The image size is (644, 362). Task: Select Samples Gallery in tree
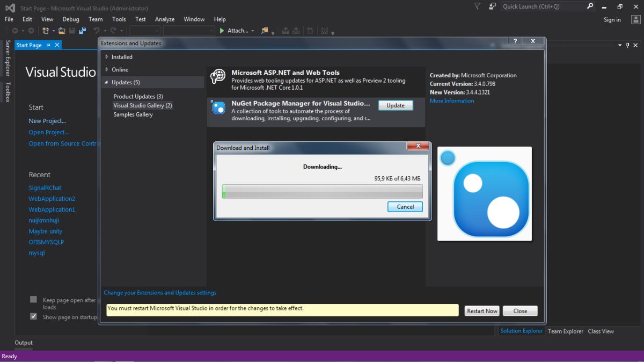(133, 114)
